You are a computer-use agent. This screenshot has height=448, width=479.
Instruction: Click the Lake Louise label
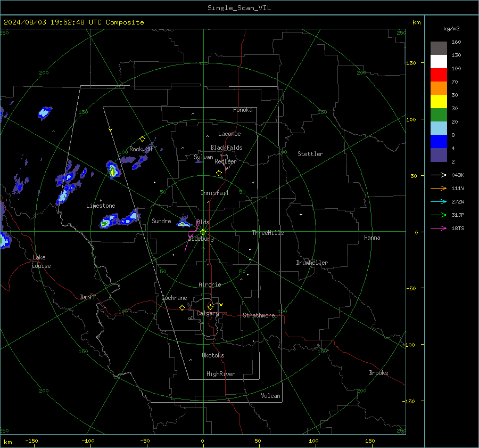click(41, 262)
